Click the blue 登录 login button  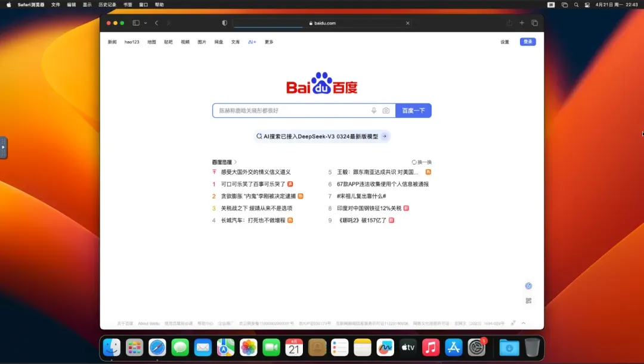528,42
